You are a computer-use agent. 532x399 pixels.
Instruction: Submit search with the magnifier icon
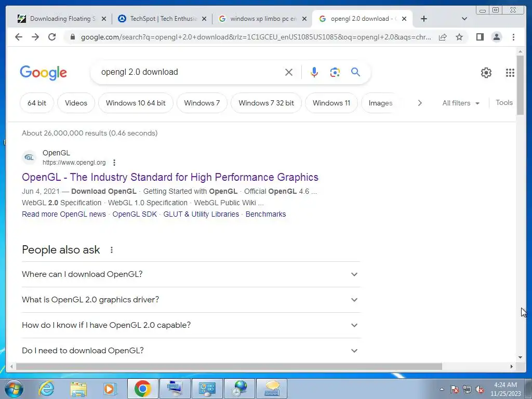355,72
